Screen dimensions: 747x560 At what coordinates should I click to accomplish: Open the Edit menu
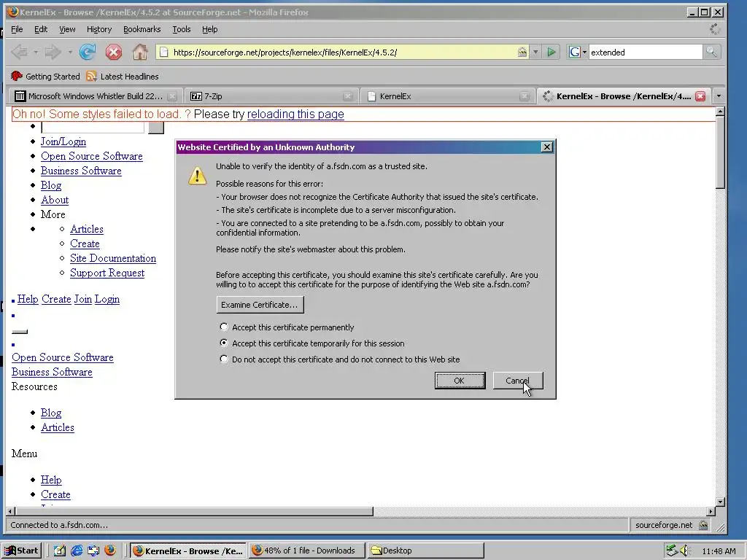click(x=41, y=29)
